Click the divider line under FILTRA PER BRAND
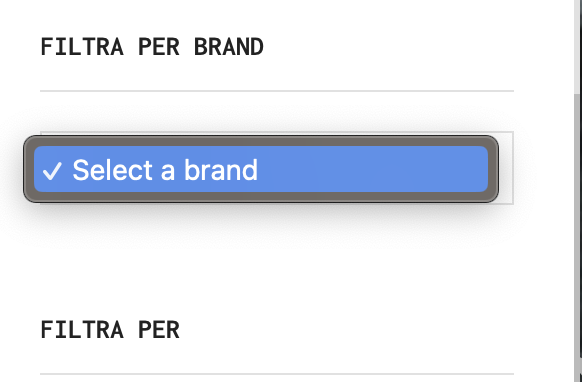The image size is (582, 382). (x=277, y=91)
